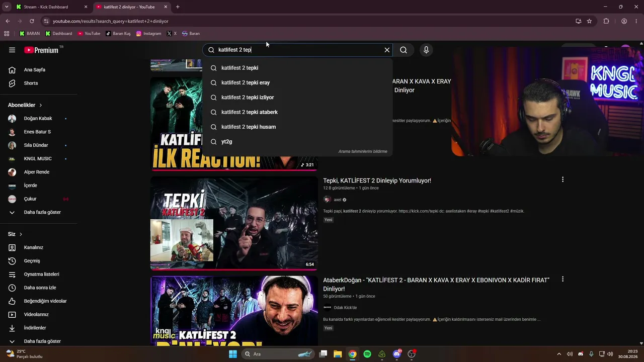
Task: Open Task View on the taskbar
Action: click(x=324, y=354)
